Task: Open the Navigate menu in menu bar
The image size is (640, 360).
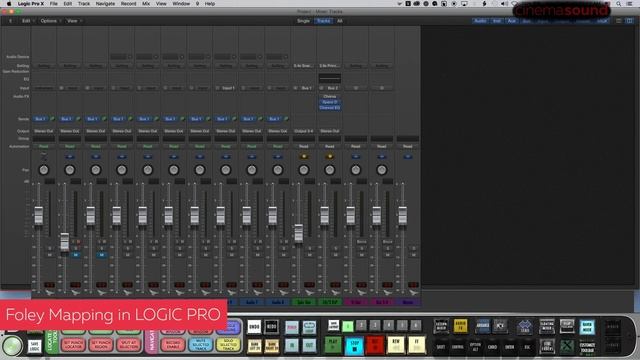Action: 105,4
